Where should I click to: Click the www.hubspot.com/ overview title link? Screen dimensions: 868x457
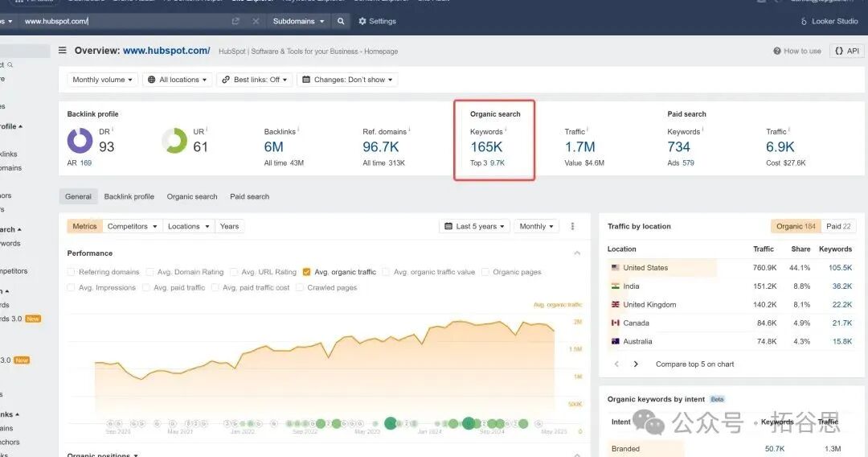(x=166, y=51)
